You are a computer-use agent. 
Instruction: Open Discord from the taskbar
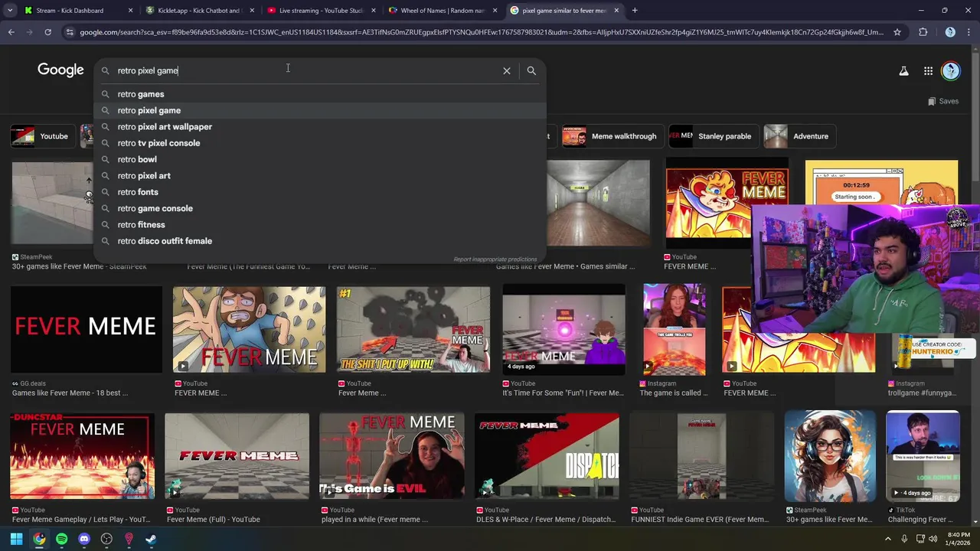coord(84,539)
